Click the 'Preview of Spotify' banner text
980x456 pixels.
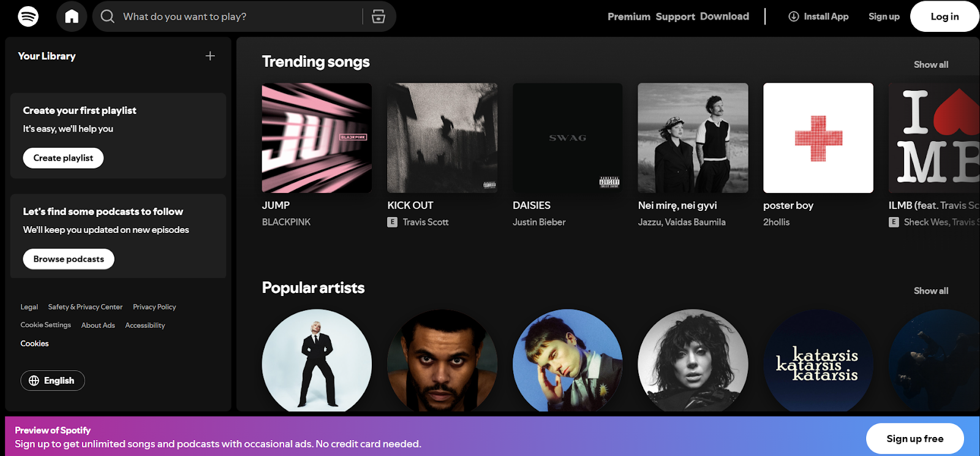tap(53, 430)
